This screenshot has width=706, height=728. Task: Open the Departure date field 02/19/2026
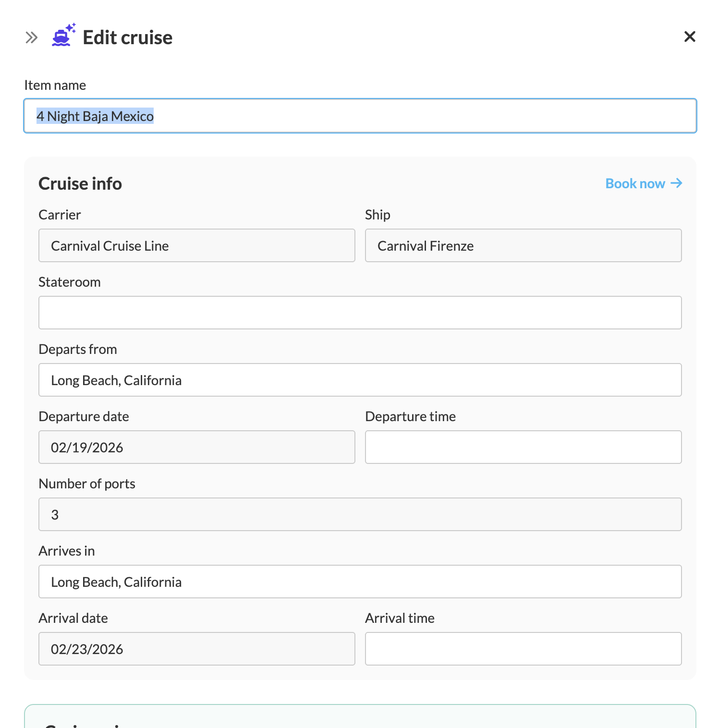click(196, 448)
